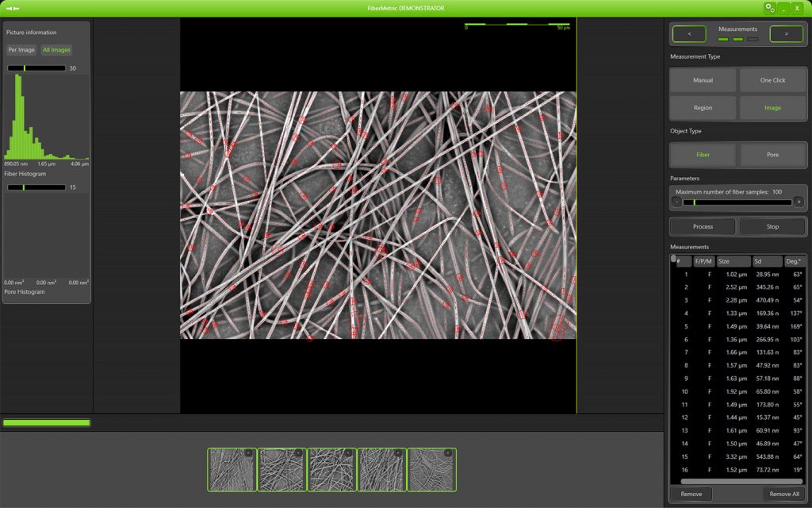
Task: Choose Region measurement type
Action: coord(703,108)
